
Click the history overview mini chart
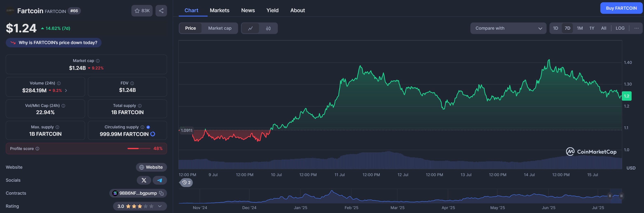[400, 197]
